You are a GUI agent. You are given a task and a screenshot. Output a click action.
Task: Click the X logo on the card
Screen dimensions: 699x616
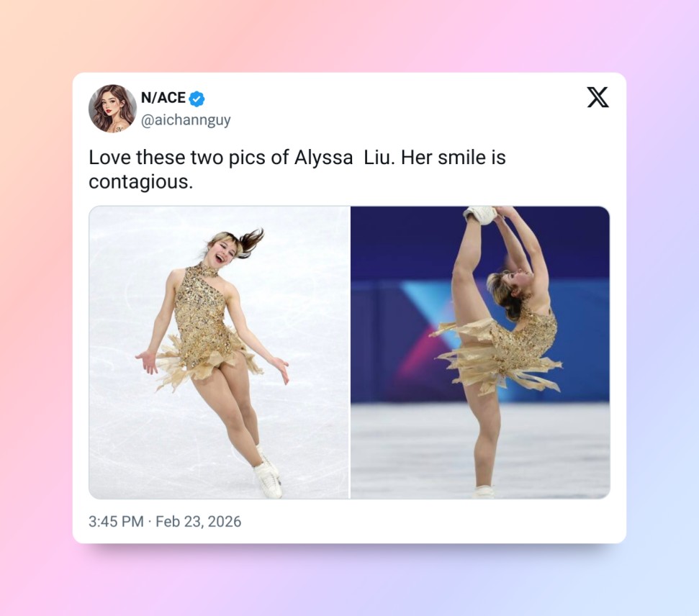pyautogui.click(x=597, y=97)
